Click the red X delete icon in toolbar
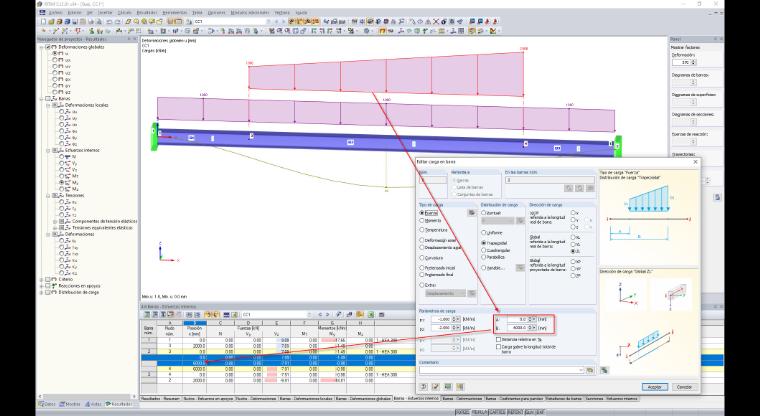This screenshot has width=760, height=416. 436,21
